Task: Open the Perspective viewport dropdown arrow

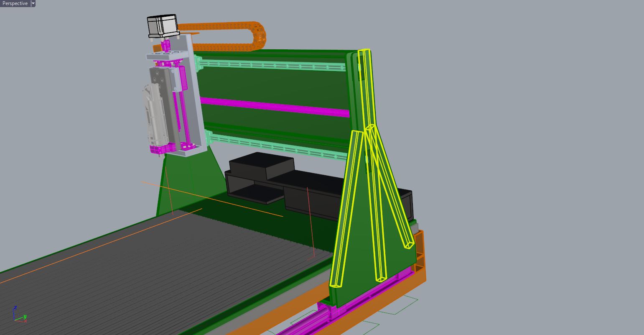Action: (x=33, y=3)
